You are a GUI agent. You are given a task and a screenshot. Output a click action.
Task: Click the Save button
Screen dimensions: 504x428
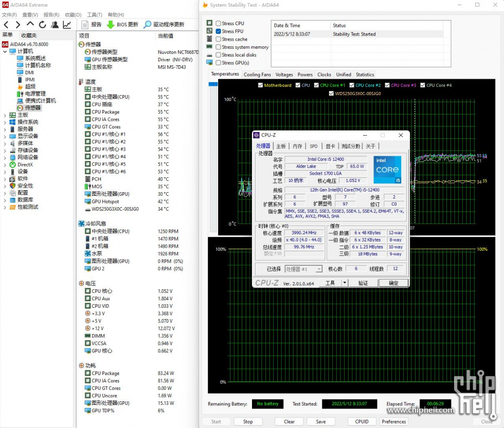tap(321, 422)
